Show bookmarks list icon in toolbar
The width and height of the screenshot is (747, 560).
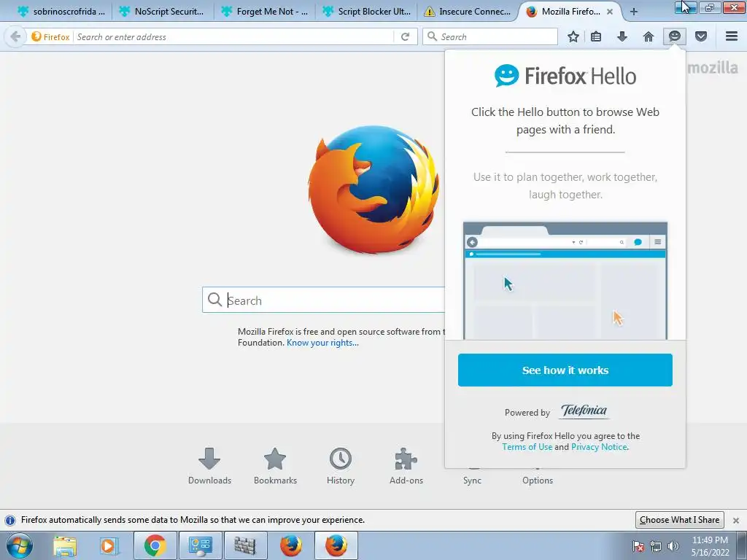point(596,36)
